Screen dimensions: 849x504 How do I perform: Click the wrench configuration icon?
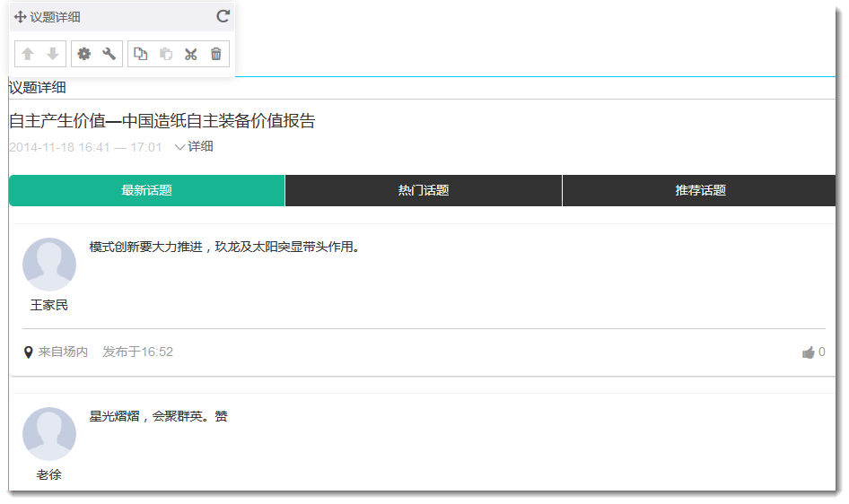(109, 54)
